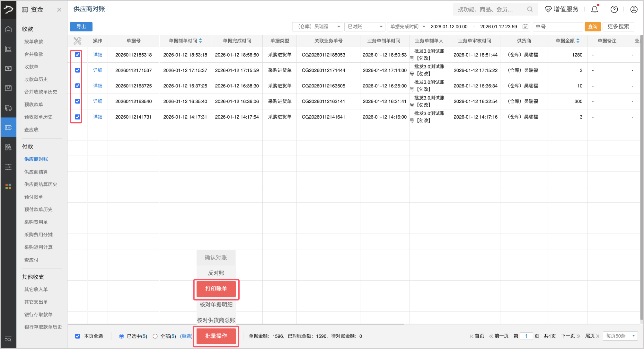Choose 反对账 from the batch menu
The image size is (644, 349).
pos(216,273)
